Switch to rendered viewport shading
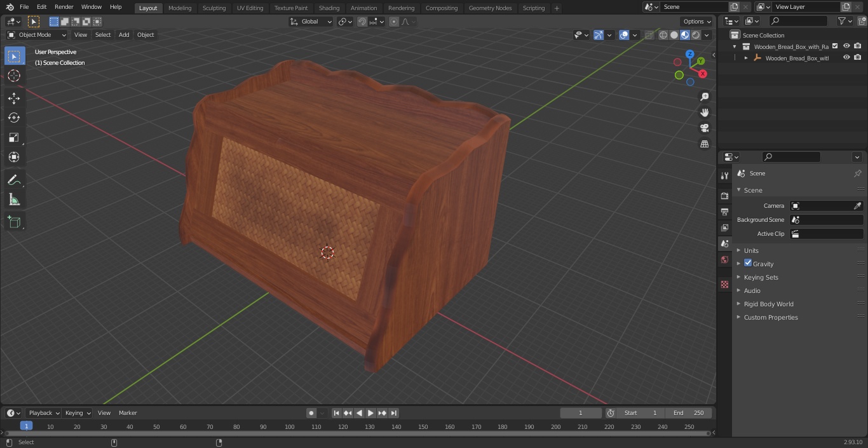The width and height of the screenshot is (868, 448). tap(696, 35)
